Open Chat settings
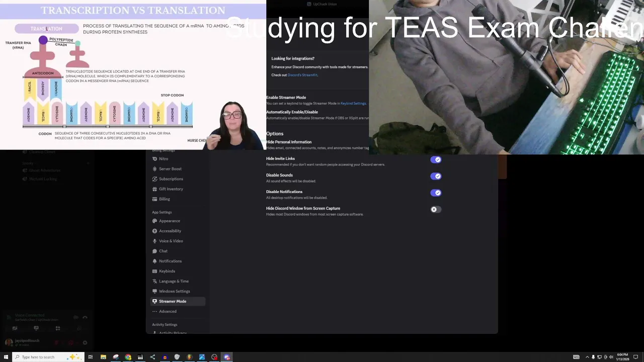The width and height of the screenshot is (644, 362). click(x=178, y=251)
